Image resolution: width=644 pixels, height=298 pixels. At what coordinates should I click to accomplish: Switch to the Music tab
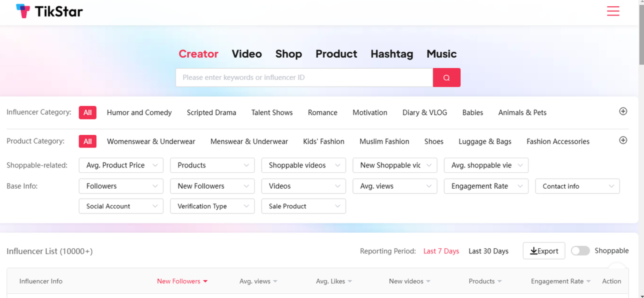point(441,54)
